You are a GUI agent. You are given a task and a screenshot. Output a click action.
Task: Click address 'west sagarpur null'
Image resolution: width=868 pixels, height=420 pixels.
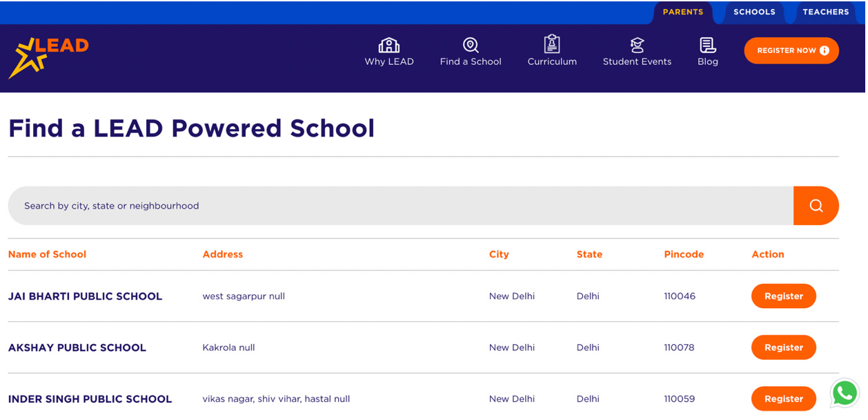tap(244, 296)
